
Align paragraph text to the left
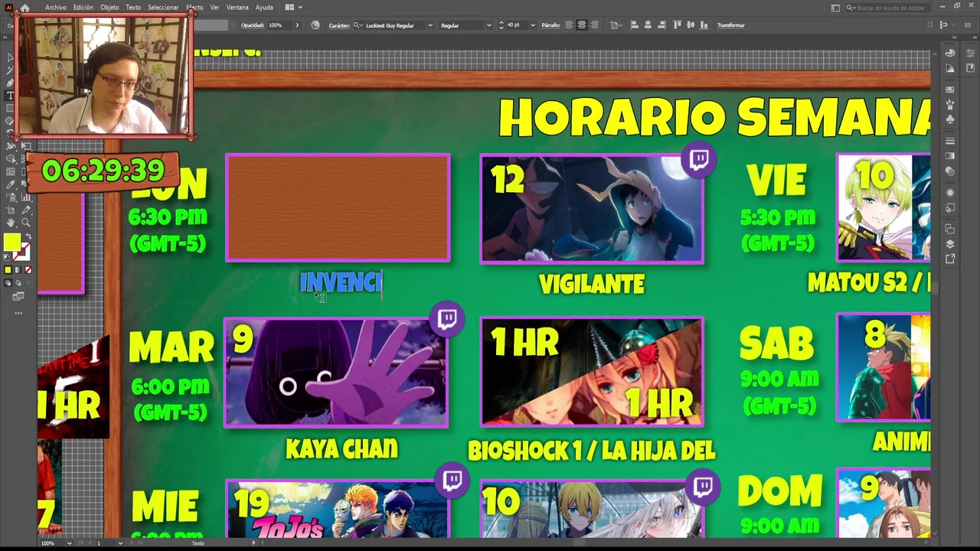pos(569,25)
